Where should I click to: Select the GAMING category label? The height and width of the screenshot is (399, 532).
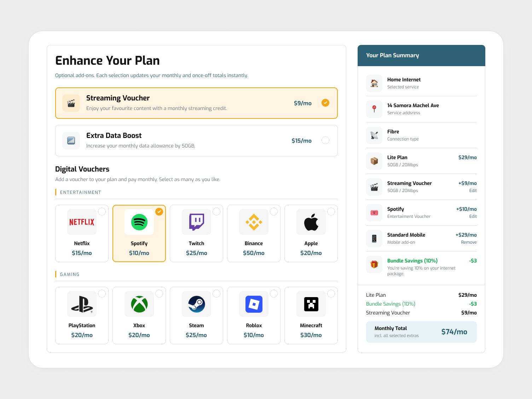click(70, 274)
